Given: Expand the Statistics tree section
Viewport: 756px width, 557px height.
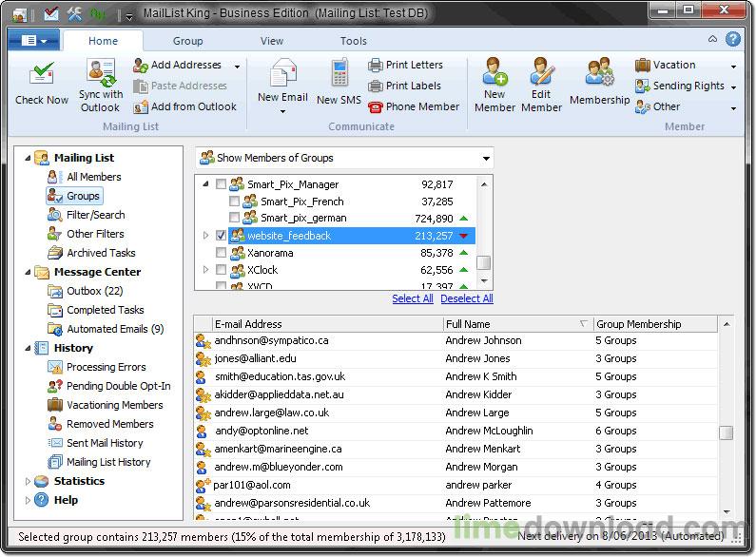Looking at the screenshot, I should (x=28, y=481).
